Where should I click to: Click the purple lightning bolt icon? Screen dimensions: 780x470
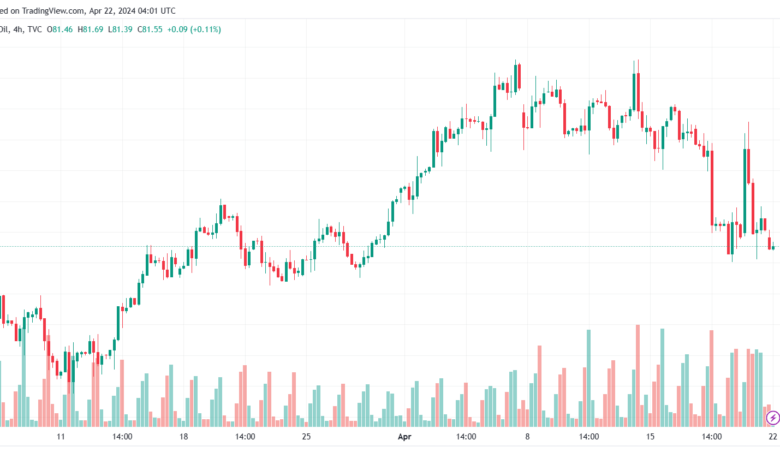point(773,418)
